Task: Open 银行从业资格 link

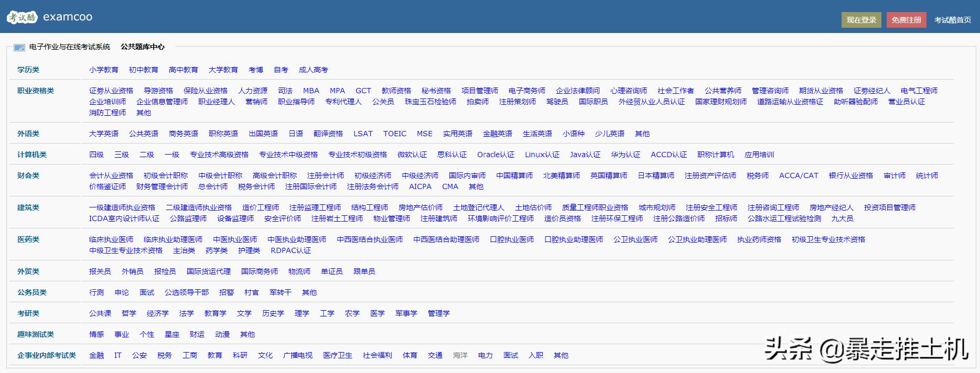Action: coord(851,175)
